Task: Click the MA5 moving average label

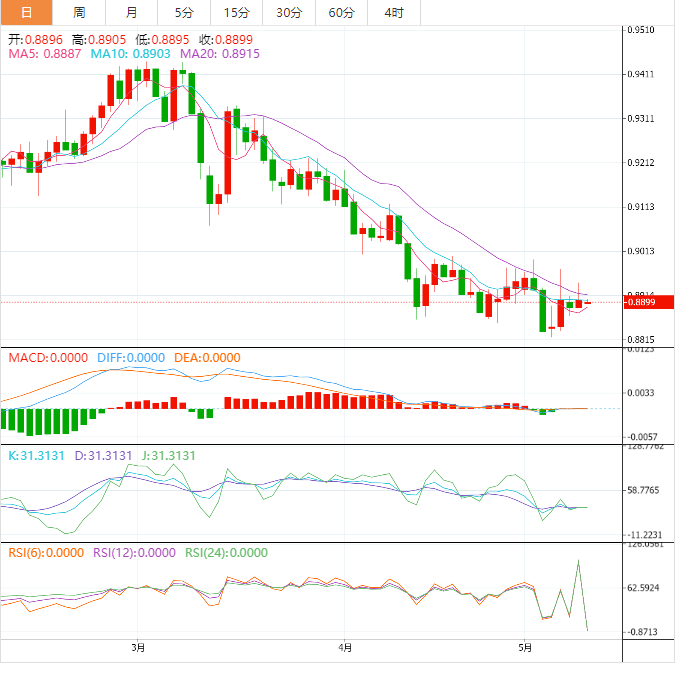Action: (46, 53)
